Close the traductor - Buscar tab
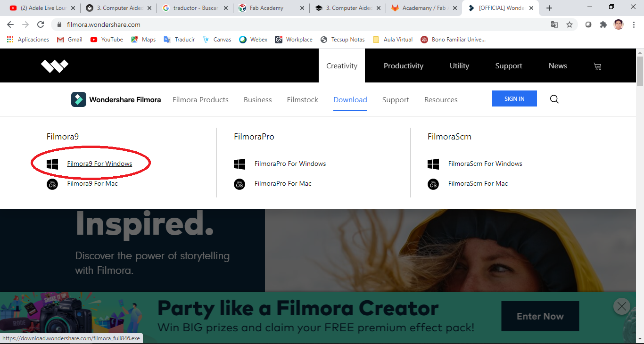 pyautogui.click(x=226, y=8)
